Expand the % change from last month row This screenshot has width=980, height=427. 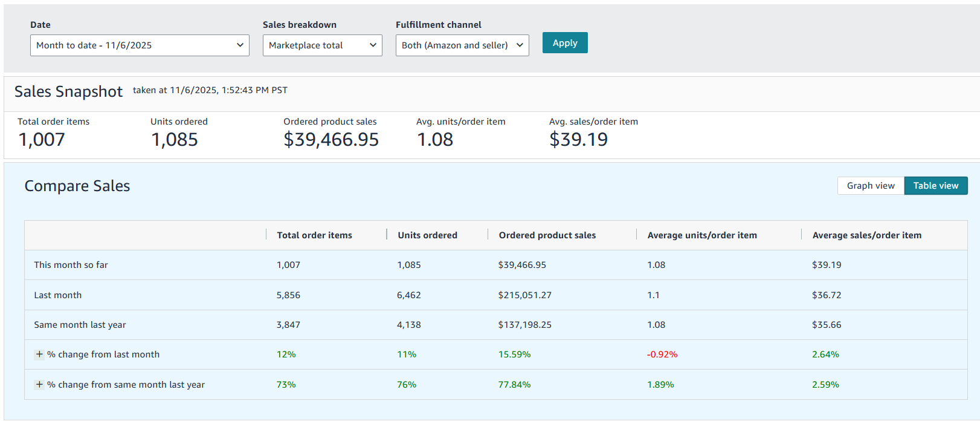click(39, 354)
